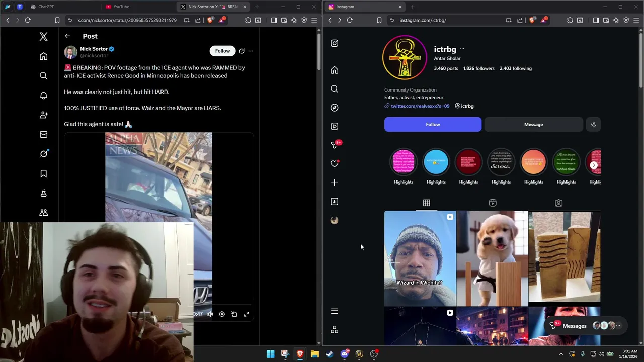Show ictrbg posts grid tab
Image resolution: width=644 pixels, height=362 pixels.
pos(427,203)
